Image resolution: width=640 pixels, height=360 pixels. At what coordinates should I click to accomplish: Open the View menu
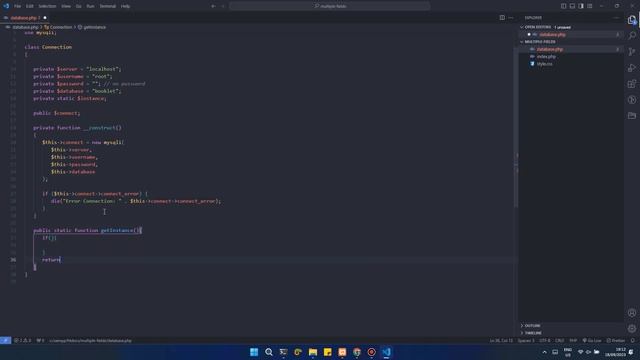66,6
